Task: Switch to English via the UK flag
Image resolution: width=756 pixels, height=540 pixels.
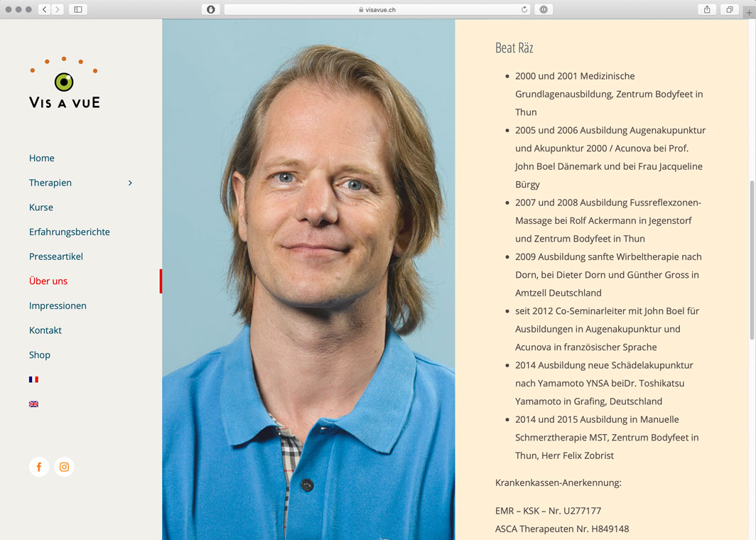Action: point(33,404)
